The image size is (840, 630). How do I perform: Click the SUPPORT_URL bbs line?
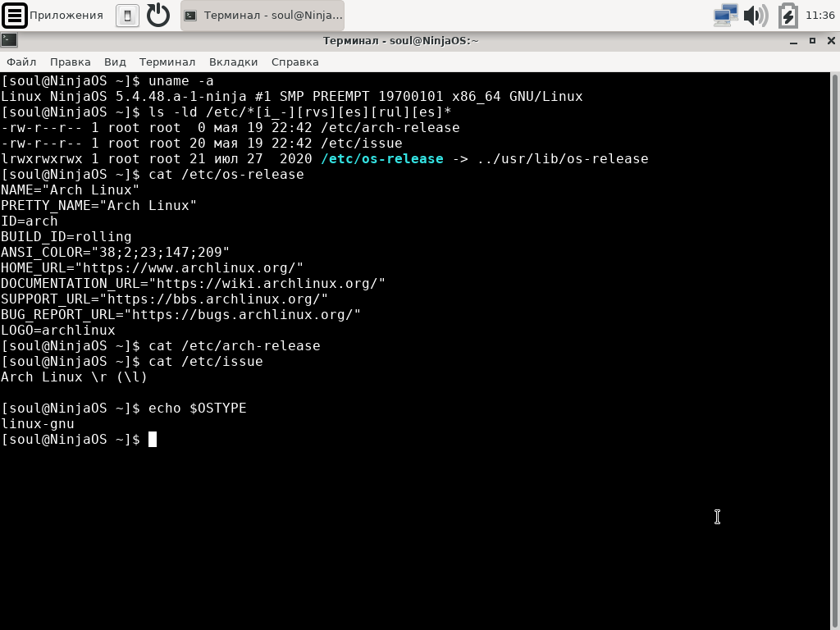tap(164, 299)
